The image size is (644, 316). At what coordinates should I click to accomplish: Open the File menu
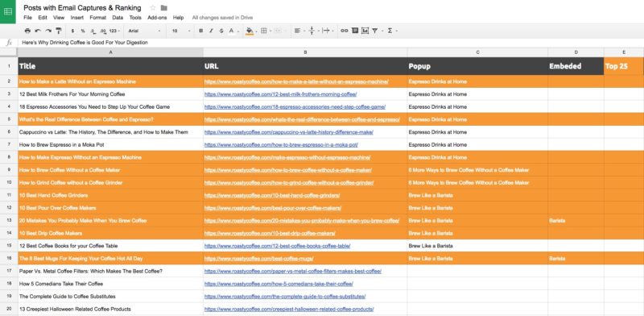coord(27,18)
